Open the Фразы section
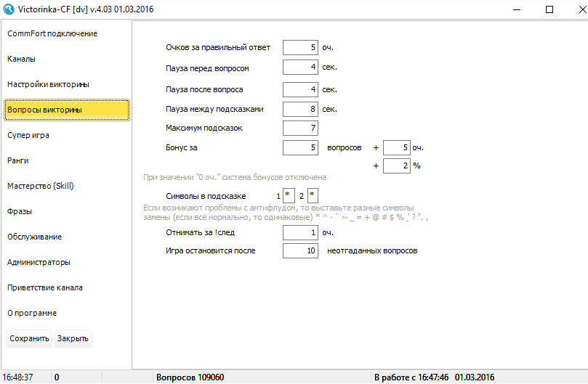 pyautogui.click(x=20, y=211)
